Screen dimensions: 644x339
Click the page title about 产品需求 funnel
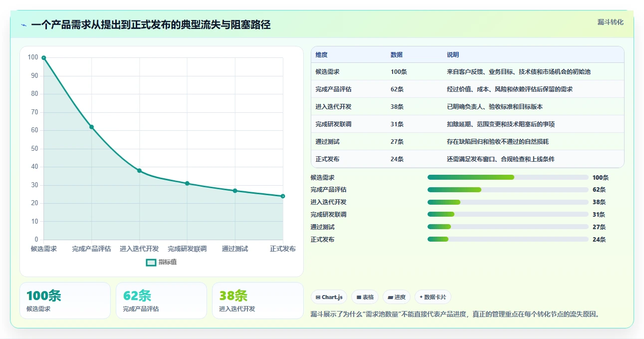(151, 25)
